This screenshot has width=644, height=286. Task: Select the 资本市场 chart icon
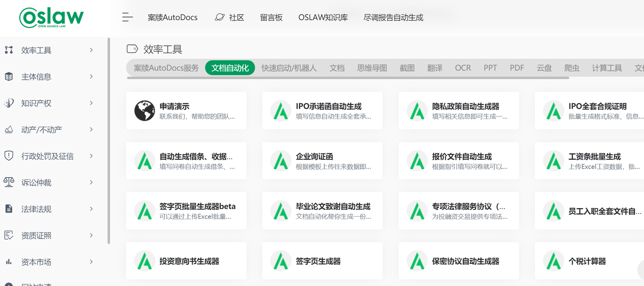pos(9,262)
